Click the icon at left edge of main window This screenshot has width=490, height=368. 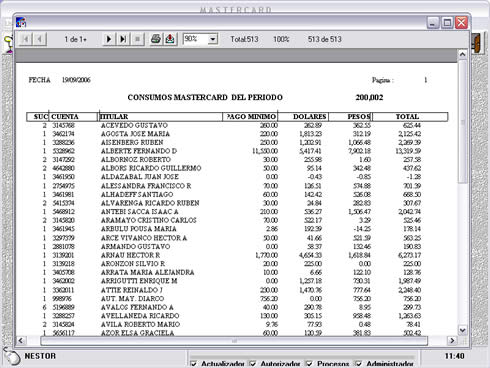(8, 44)
